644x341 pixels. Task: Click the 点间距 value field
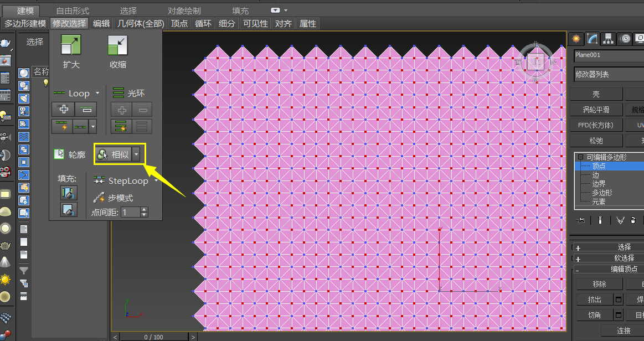[131, 212]
